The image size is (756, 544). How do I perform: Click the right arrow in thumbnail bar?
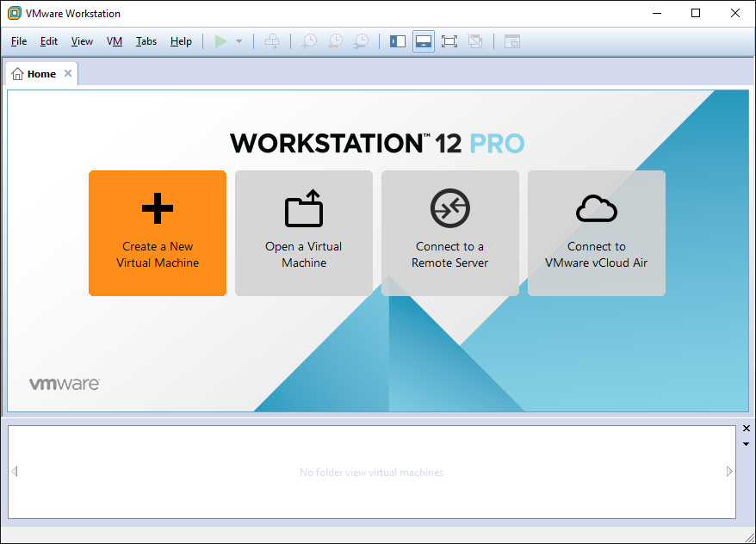point(729,471)
